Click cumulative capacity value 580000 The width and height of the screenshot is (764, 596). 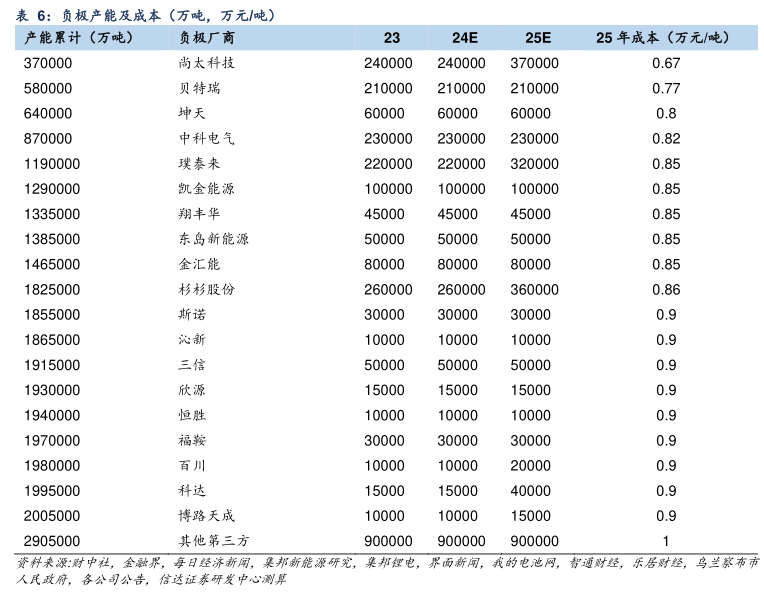pos(48,89)
